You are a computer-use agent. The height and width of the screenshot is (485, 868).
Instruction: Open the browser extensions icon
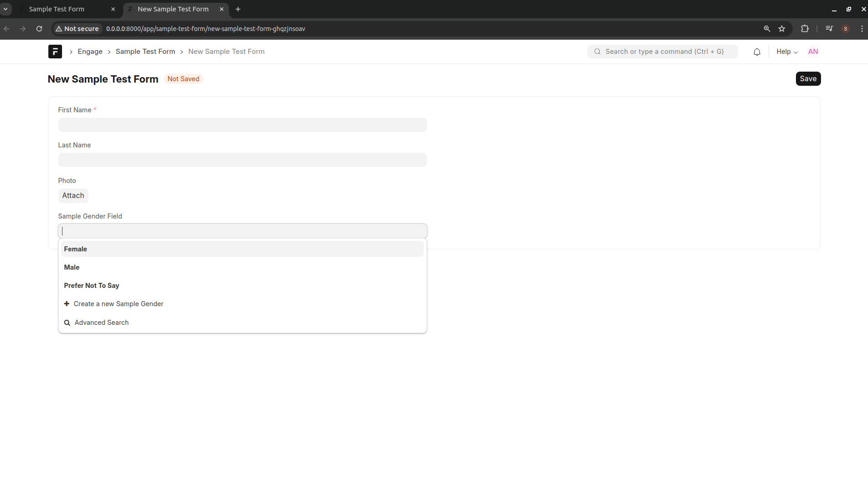tap(805, 29)
